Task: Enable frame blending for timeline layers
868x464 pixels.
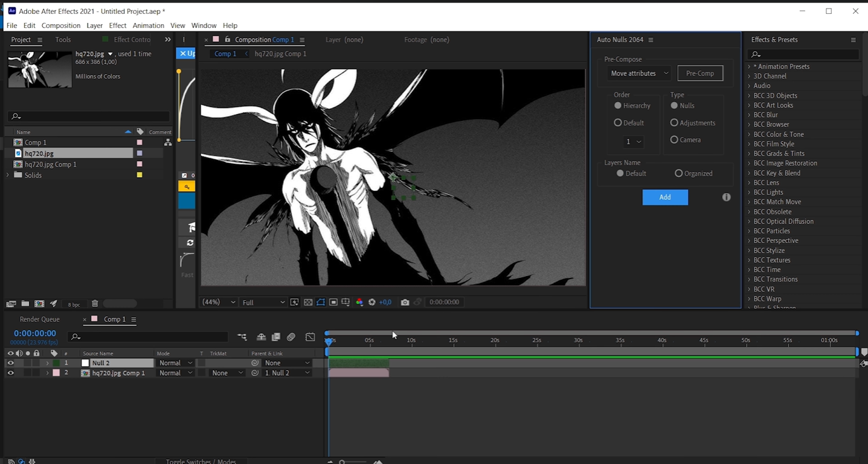Action: [276, 337]
